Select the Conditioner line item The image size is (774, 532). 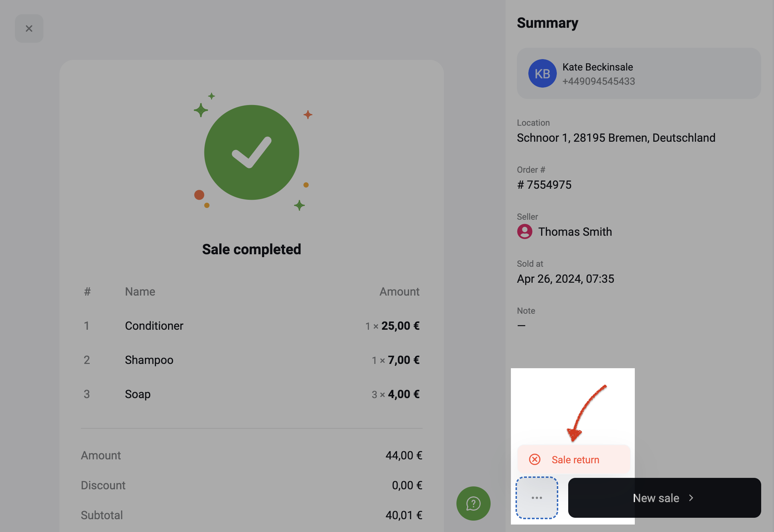pos(252,326)
